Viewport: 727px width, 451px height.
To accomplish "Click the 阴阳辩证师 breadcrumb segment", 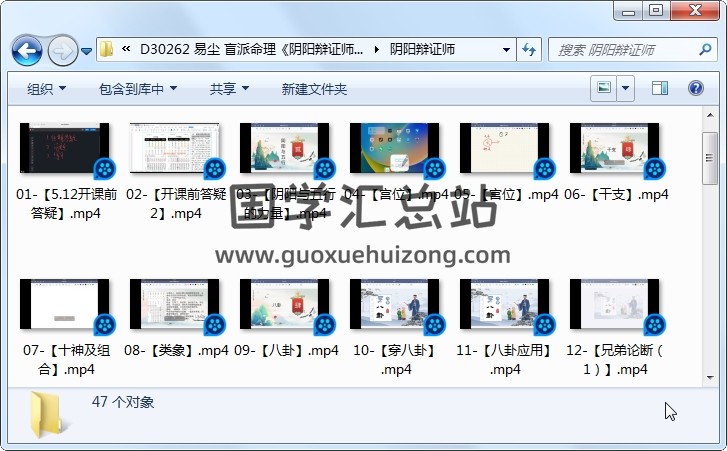I will coord(422,49).
